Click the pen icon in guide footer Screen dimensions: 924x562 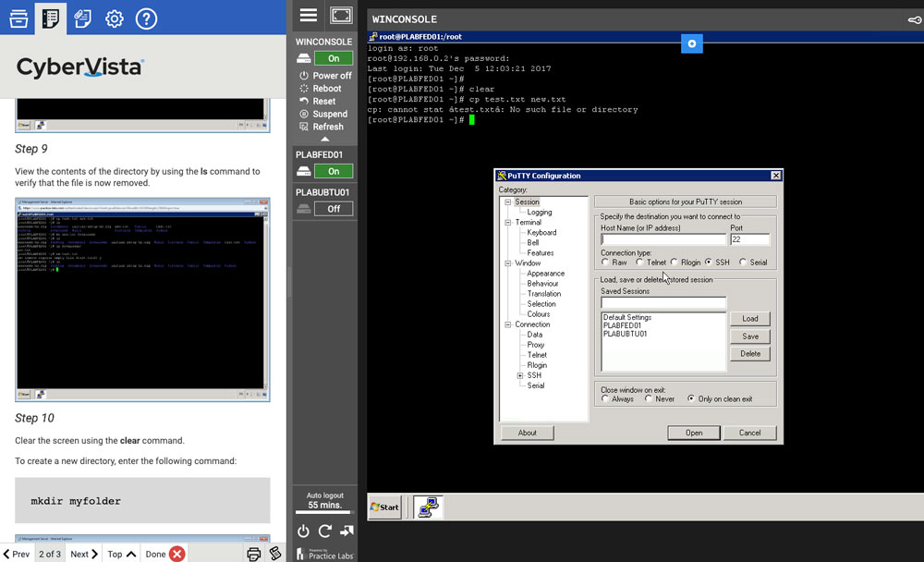coord(275,553)
